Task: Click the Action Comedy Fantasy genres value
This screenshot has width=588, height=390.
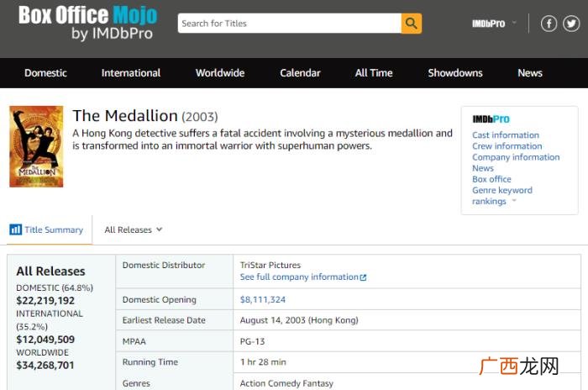Action: [286, 383]
